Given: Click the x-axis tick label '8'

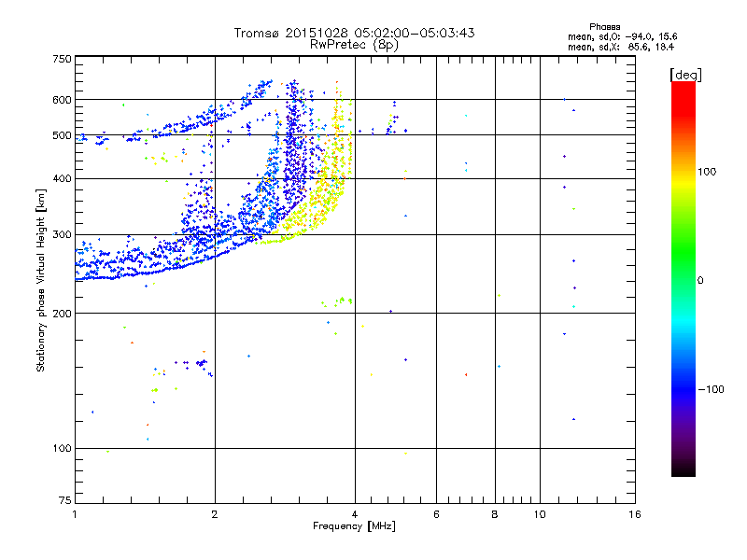Looking at the screenshot, I should pos(495,514).
